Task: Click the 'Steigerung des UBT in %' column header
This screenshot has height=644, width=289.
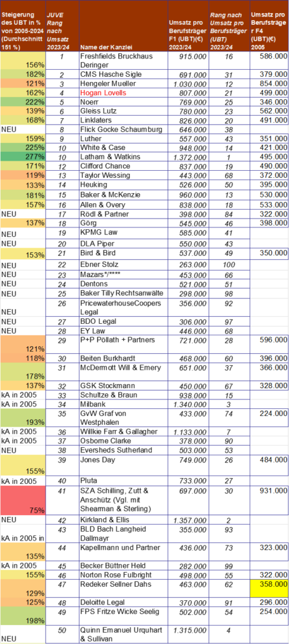Action: point(23,25)
